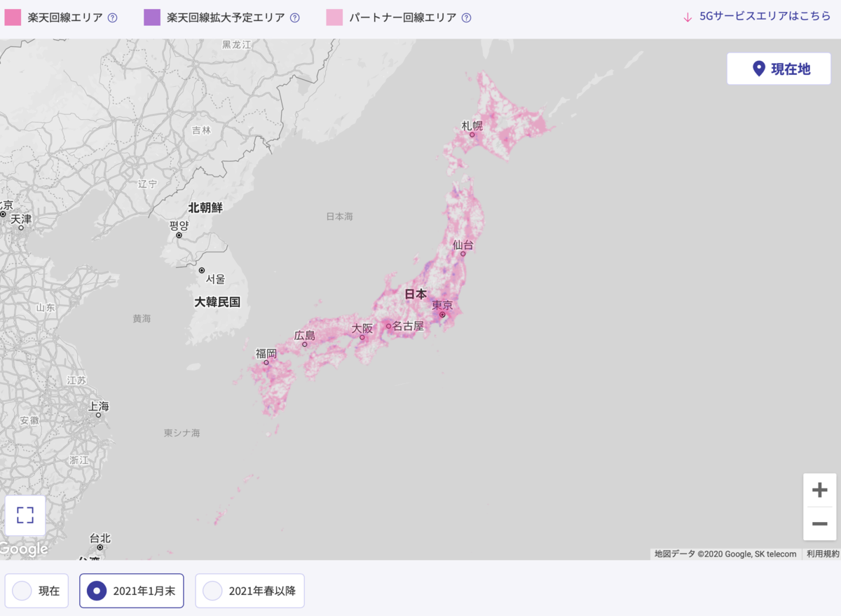Click the light pink パートナー回線エリア swatch
This screenshot has height=616, width=841.
pos(334,18)
